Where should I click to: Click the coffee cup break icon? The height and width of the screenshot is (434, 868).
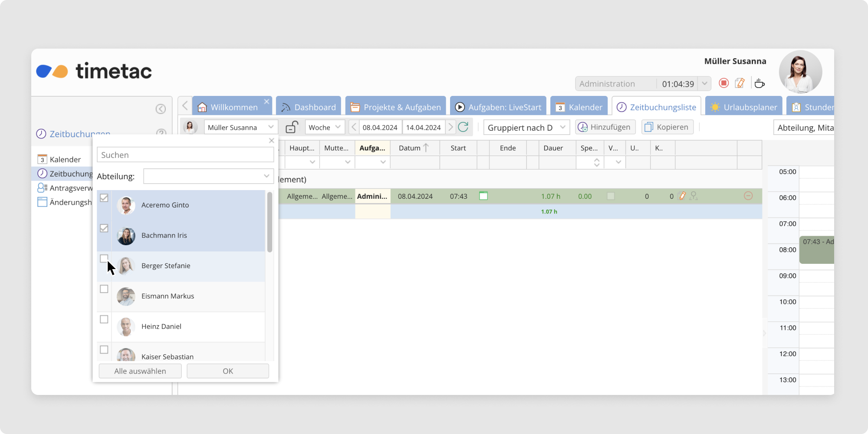tap(759, 83)
